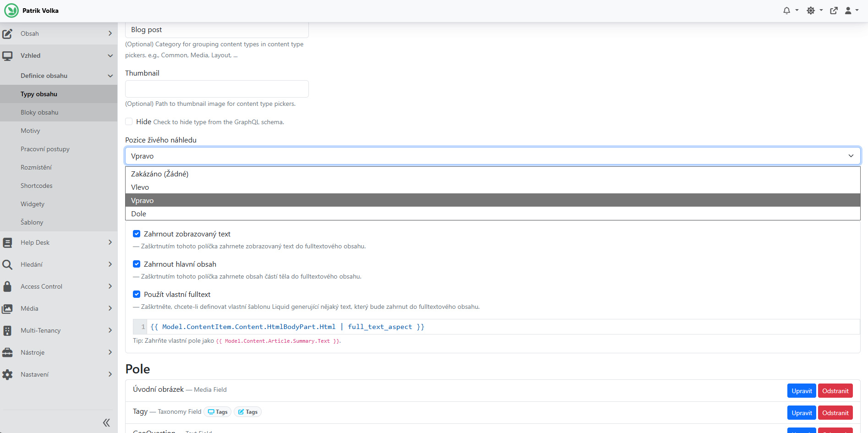Open Widgety sidebar item

click(59, 204)
